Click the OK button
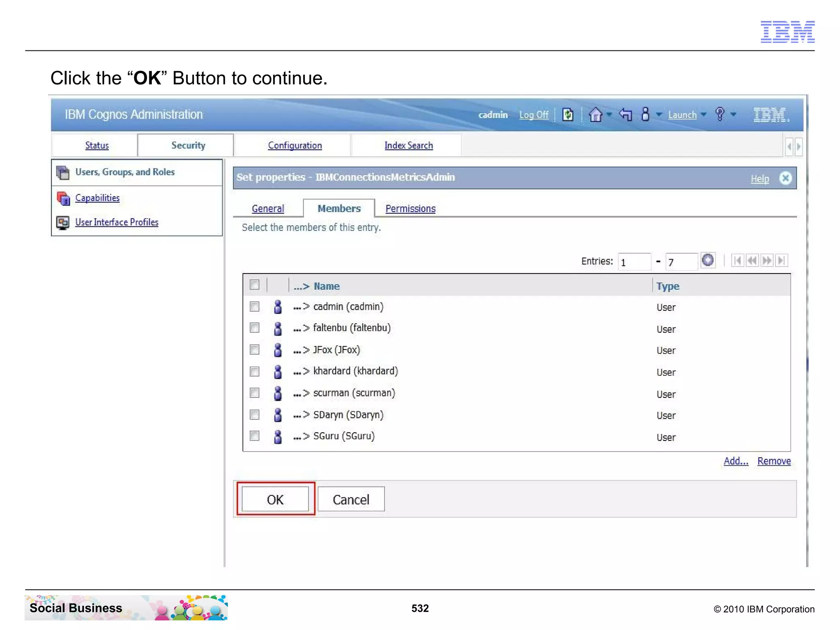840x630 pixels. (x=275, y=499)
